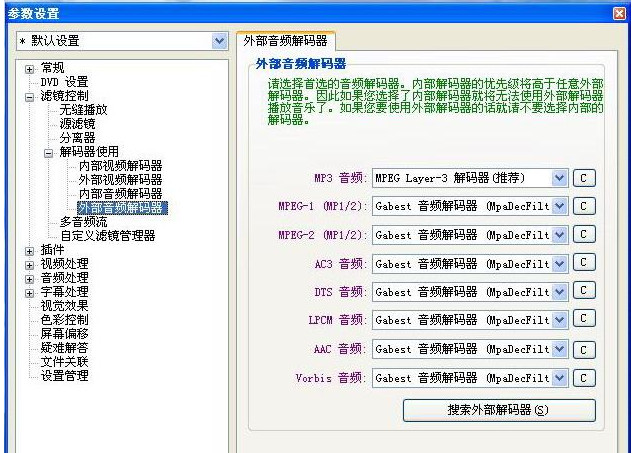This screenshot has width=637, height=453.
Task: Switch to the 外部音频解码器 tab
Action: coord(286,42)
